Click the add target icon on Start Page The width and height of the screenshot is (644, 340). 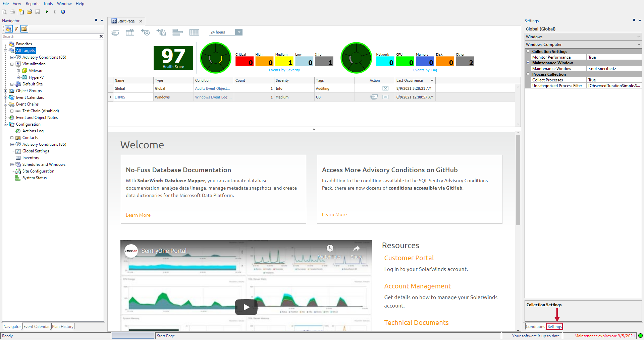145,32
